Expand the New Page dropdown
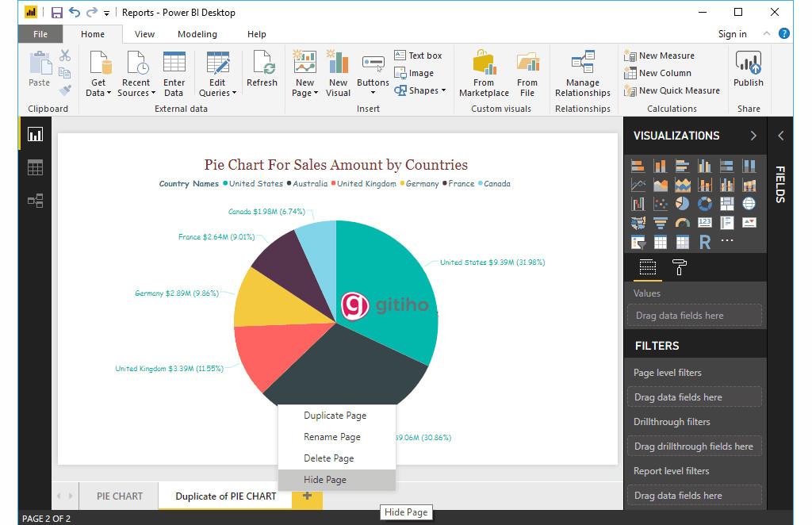Screen dimensions: 812x525 304,74
